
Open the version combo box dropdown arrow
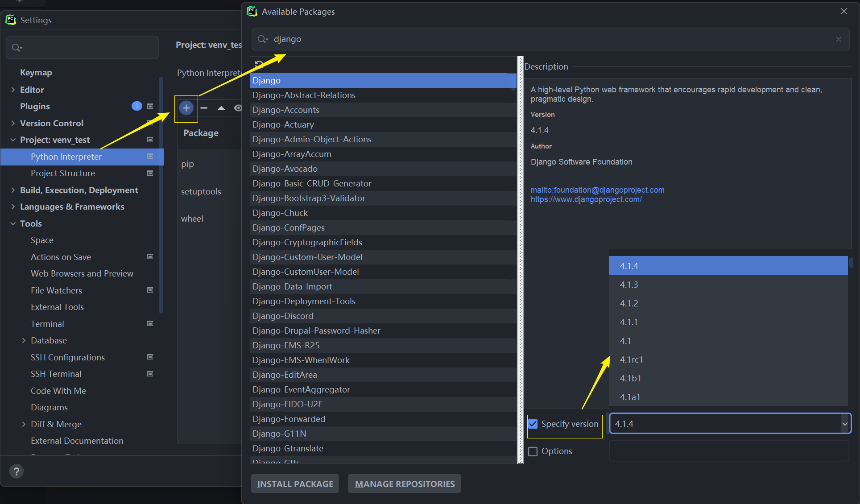(844, 424)
